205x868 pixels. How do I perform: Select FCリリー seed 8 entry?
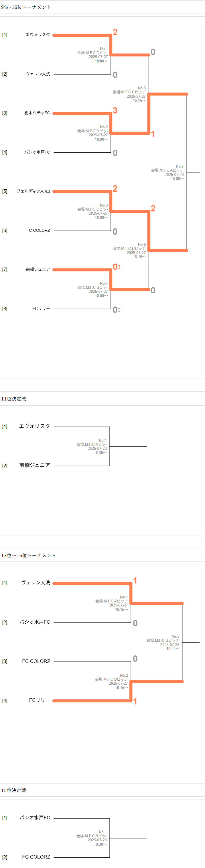click(x=41, y=308)
